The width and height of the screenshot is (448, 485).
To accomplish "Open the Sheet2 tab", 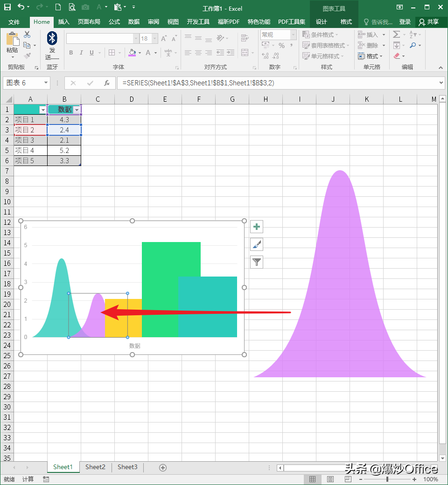I will [95, 467].
